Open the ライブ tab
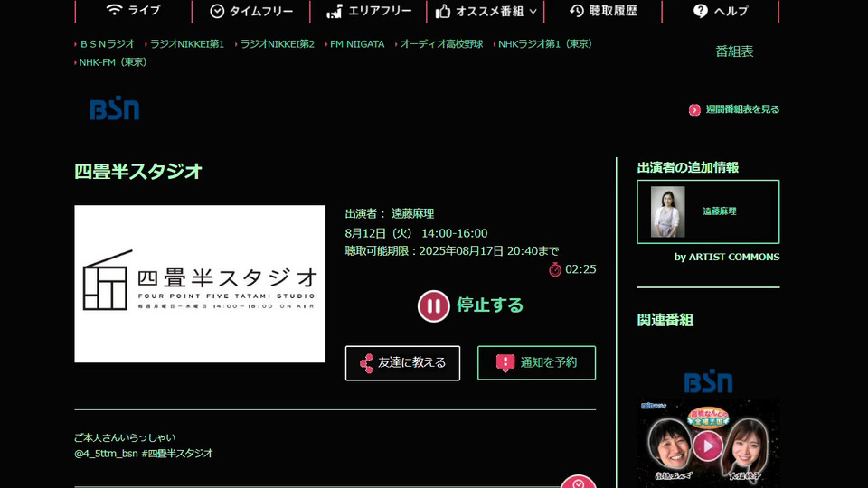Image resolution: width=868 pixels, height=488 pixels. pyautogui.click(x=134, y=11)
